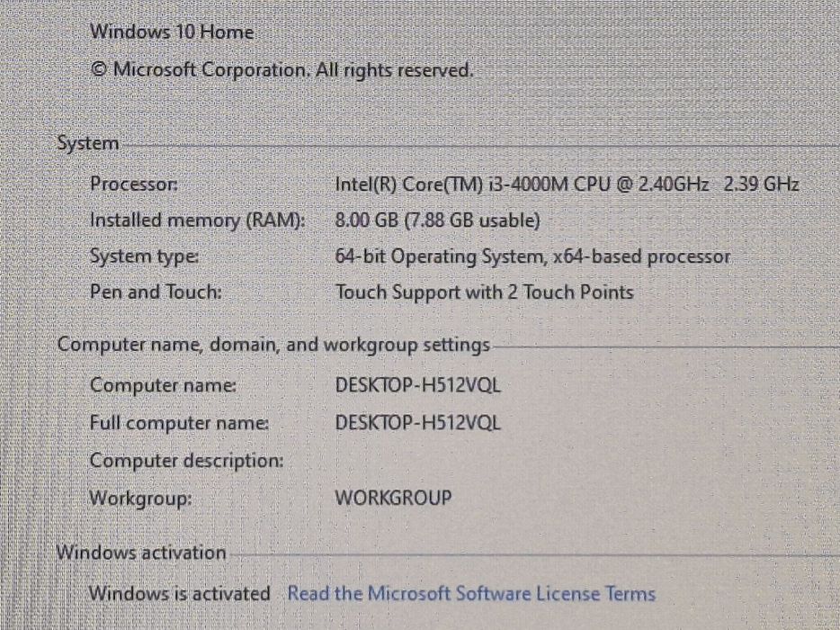Click the Windows is activated status text
Viewport: 840px width, 630px height.
[180, 593]
